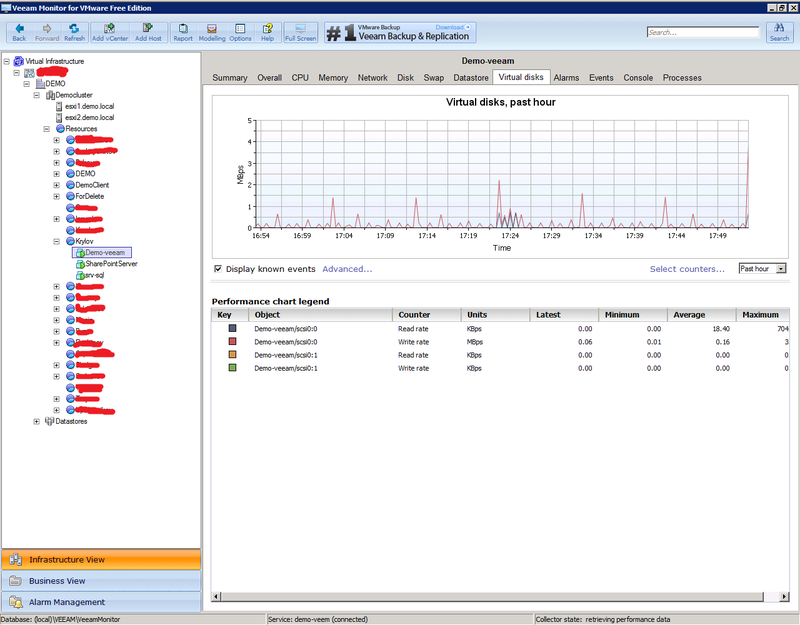Switch to Full Screen mode

click(301, 32)
